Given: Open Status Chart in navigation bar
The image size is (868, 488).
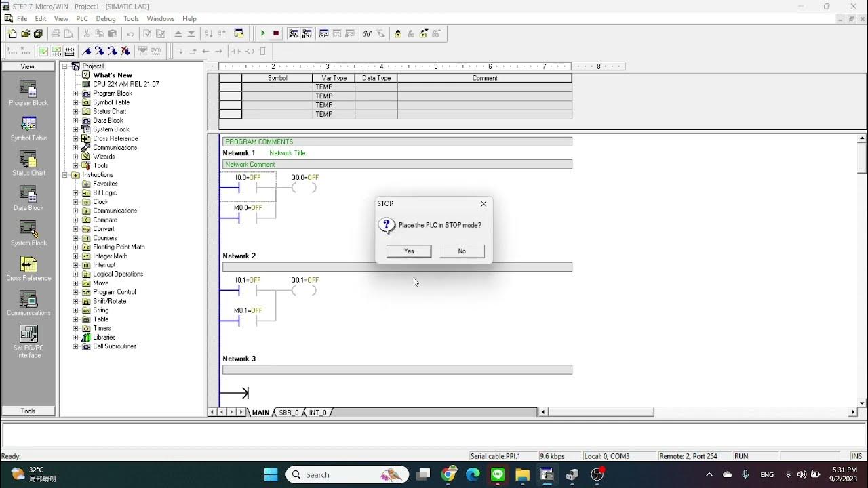Looking at the screenshot, I should (x=28, y=163).
